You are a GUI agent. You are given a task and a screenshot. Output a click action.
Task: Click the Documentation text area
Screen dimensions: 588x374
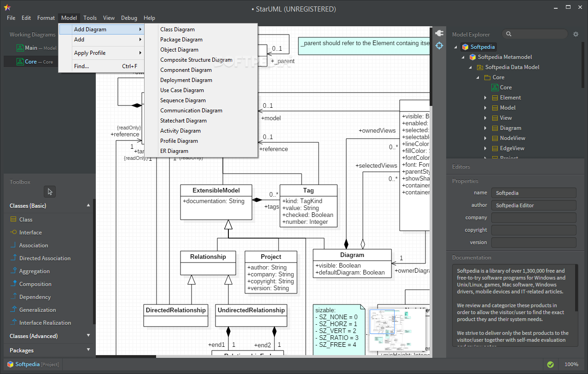[x=515, y=305]
